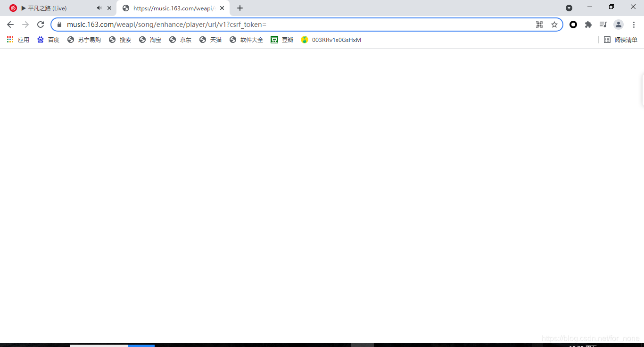Go forward to the next page

(x=25, y=25)
